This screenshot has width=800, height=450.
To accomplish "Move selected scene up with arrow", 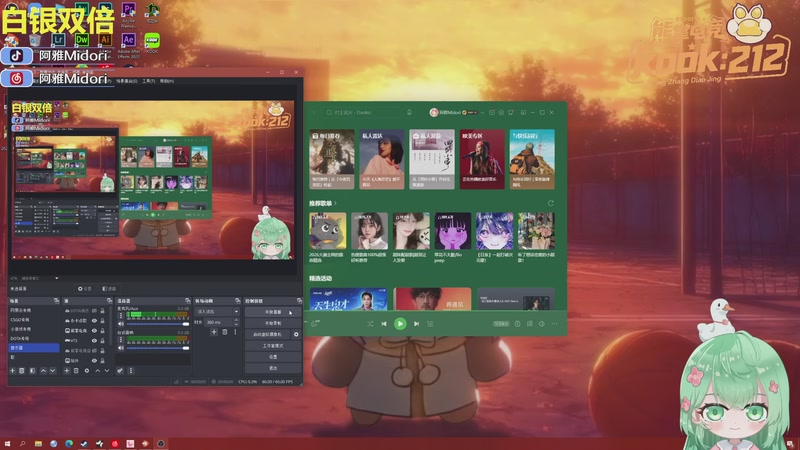I will [x=43, y=371].
